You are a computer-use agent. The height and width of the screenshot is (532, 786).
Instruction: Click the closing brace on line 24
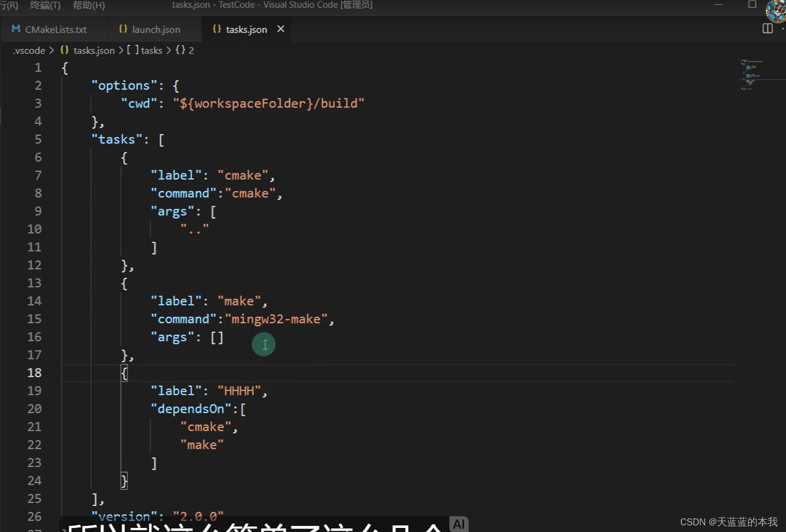click(124, 480)
